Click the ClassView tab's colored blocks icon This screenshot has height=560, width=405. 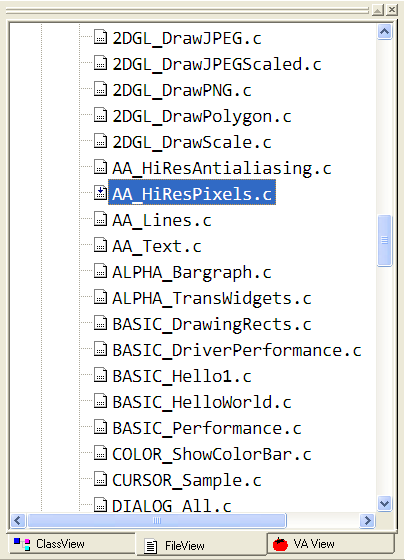point(22,544)
